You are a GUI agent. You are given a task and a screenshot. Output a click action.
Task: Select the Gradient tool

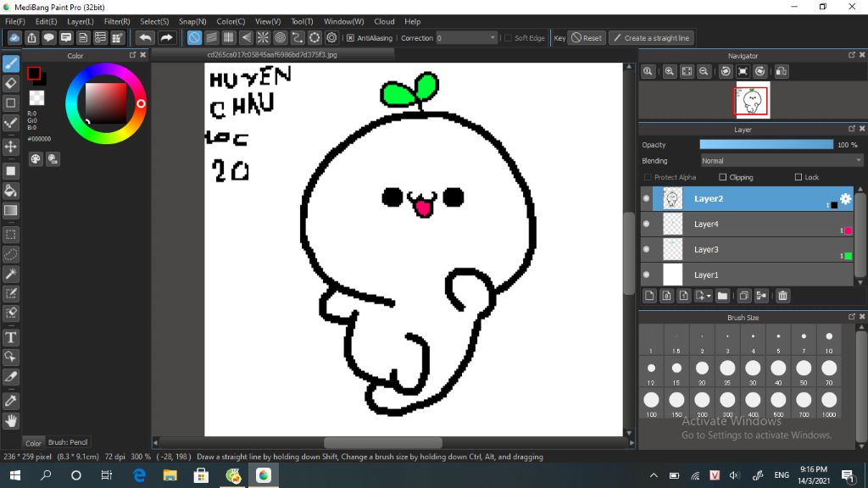[x=10, y=210]
